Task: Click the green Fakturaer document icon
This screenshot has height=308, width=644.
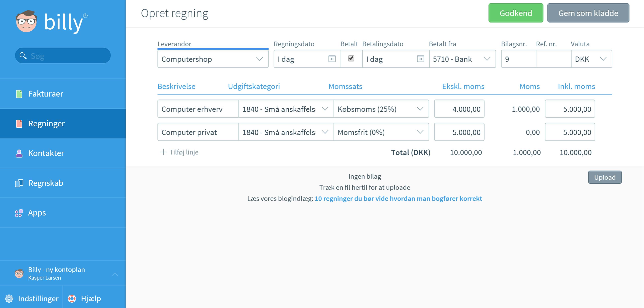Action: click(19, 94)
